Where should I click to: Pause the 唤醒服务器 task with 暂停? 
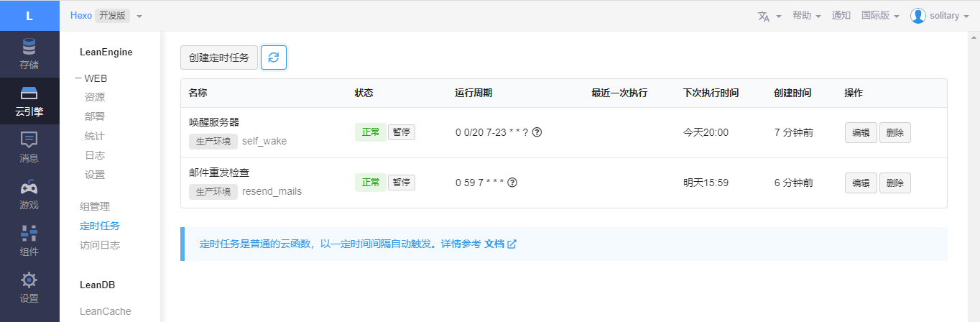tap(402, 132)
